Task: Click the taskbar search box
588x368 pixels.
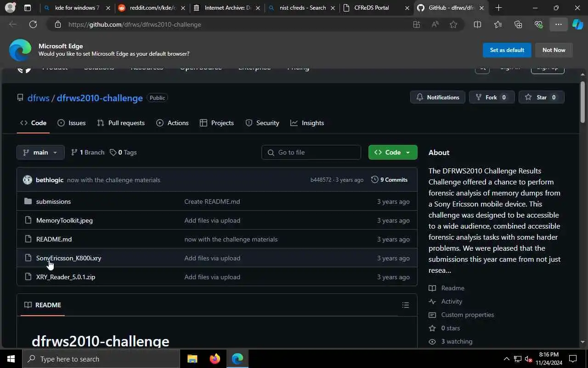Action: pos(101,359)
